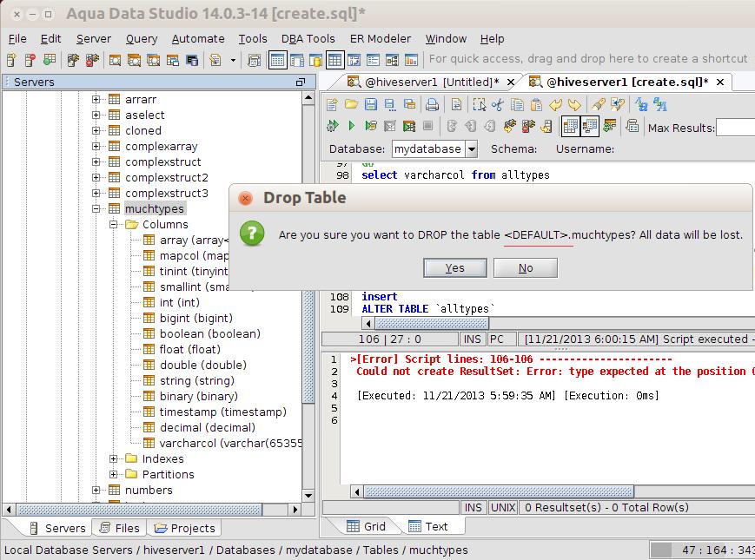Switch to the Files tab
This screenshot has height=560, width=755.
[x=119, y=528]
